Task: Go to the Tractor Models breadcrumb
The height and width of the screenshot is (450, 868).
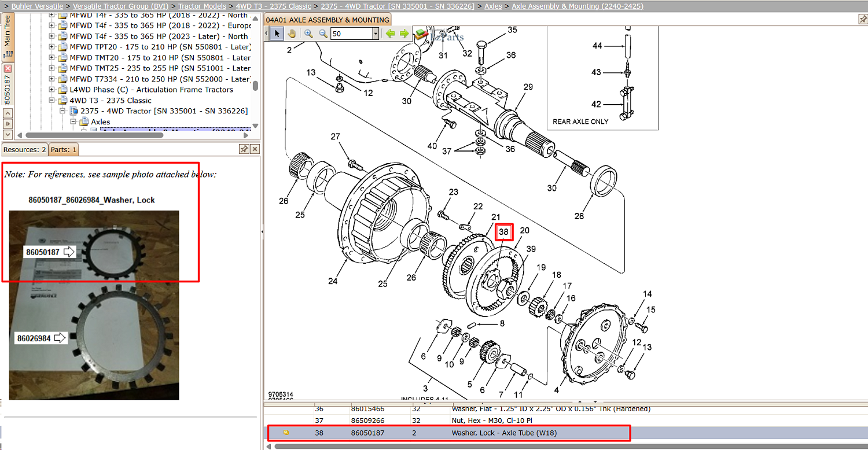Action: tap(202, 6)
